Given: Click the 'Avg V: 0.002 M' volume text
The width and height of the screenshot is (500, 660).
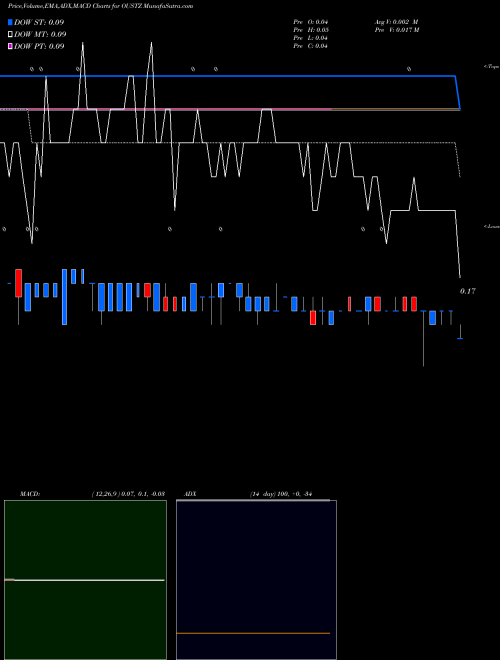Looking at the screenshot, I should pyautogui.click(x=396, y=22).
